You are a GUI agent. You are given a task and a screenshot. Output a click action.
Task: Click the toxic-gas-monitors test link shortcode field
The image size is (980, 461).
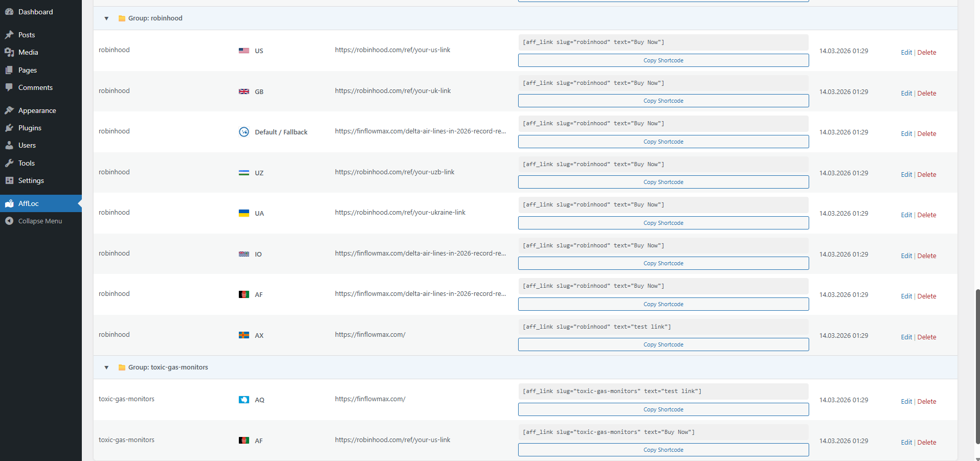tap(663, 391)
